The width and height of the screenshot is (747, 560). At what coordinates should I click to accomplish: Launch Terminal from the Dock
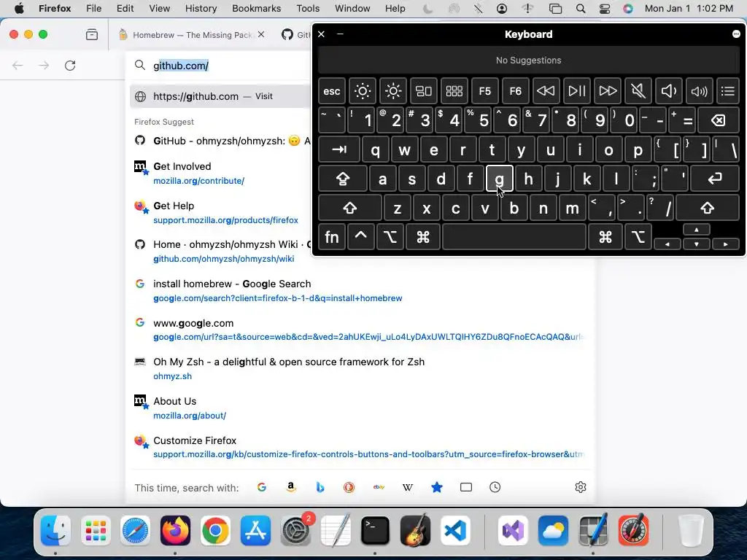[375, 530]
